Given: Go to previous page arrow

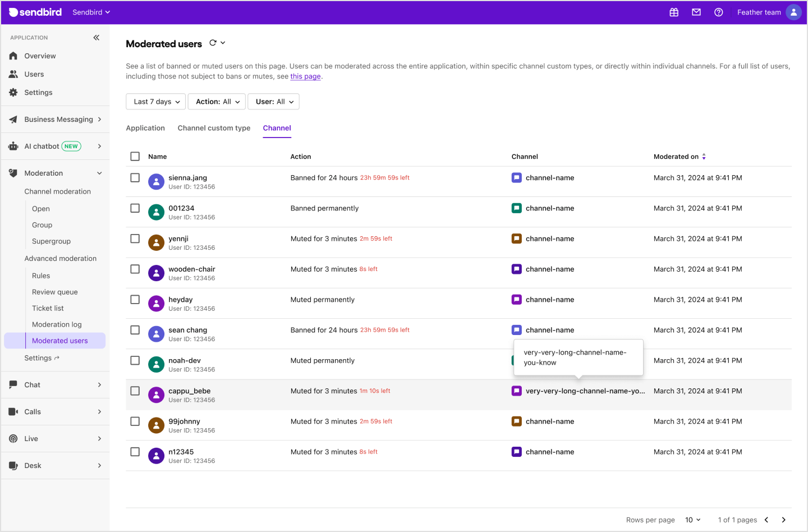Looking at the screenshot, I should coord(766,520).
